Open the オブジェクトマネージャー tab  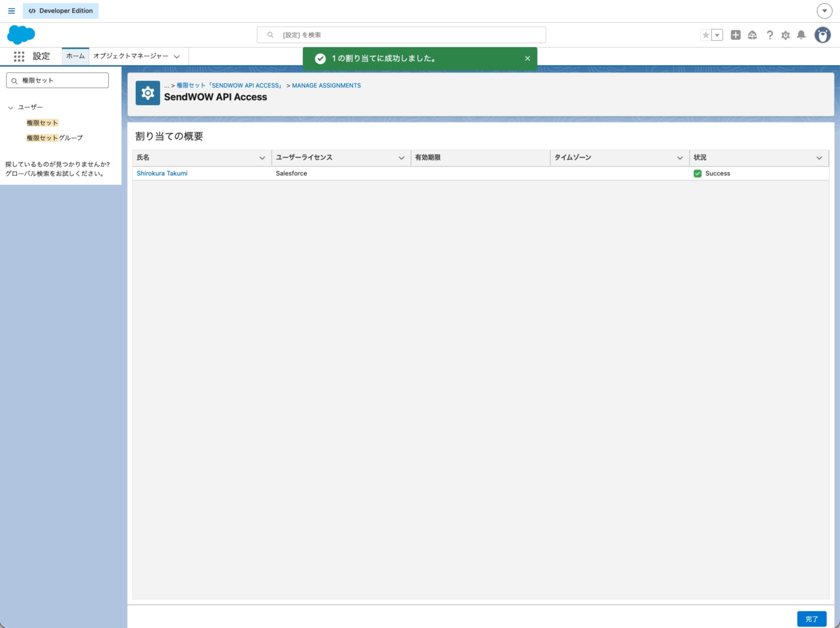tap(130, 56)
